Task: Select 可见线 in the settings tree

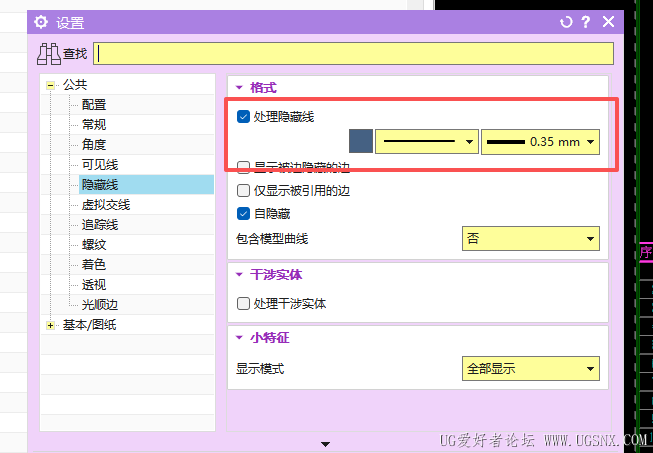Action: (x=100, y=164)
